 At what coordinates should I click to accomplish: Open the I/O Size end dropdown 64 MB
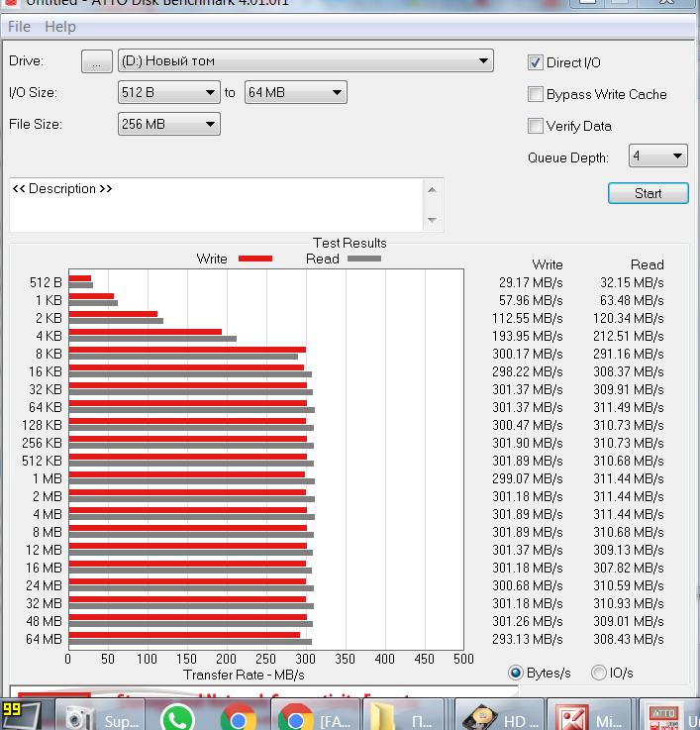(296, 92)
